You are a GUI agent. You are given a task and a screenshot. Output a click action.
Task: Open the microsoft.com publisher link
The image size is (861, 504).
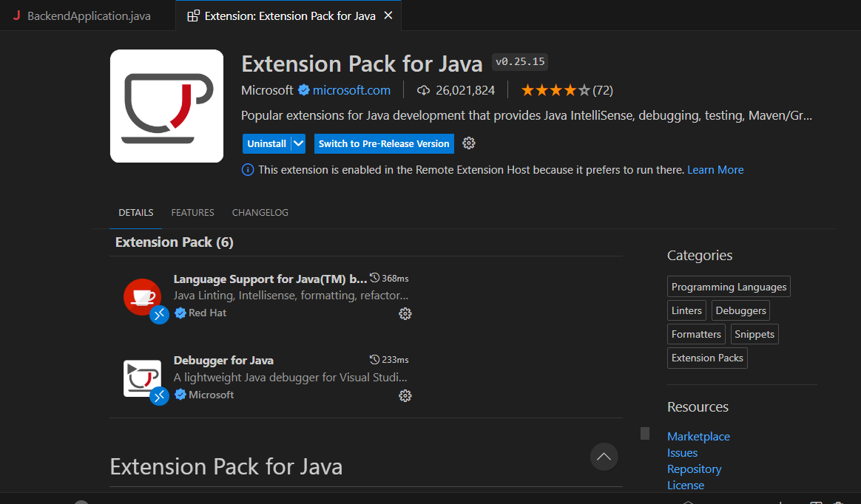click(351, 90)
